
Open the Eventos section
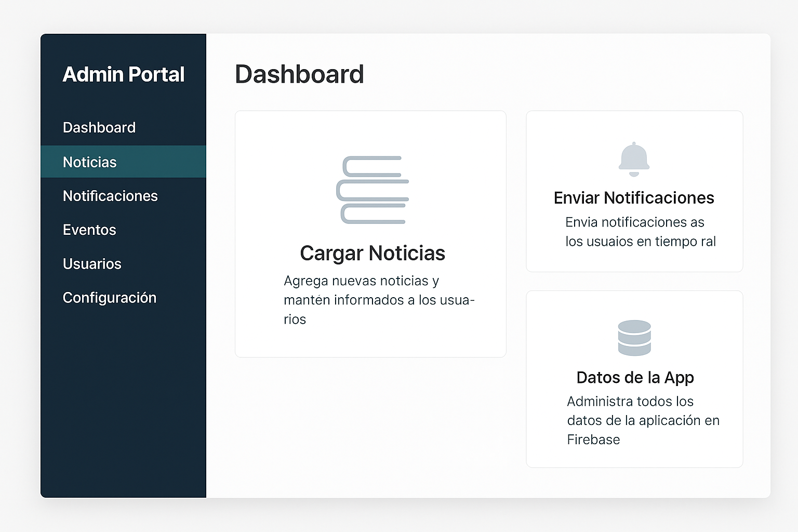pyautogui.click(x=89, y=230)
